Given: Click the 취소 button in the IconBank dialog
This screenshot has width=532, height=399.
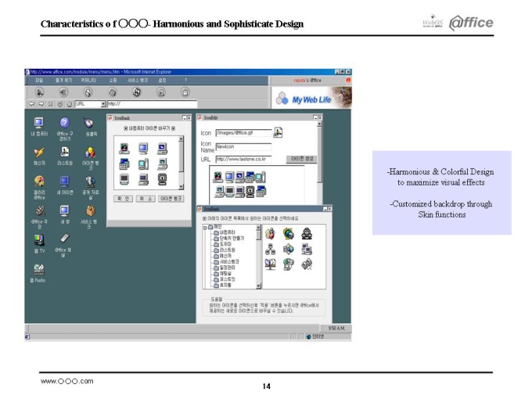Looking at the screenshot, I should point(146,199).
